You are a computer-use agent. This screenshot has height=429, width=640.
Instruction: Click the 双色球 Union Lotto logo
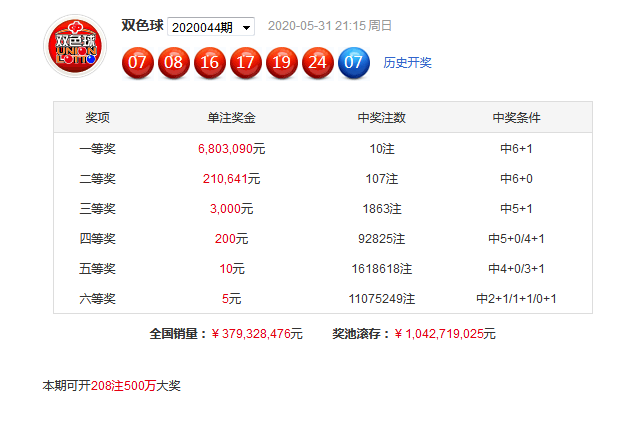click(x=75, y=46)
